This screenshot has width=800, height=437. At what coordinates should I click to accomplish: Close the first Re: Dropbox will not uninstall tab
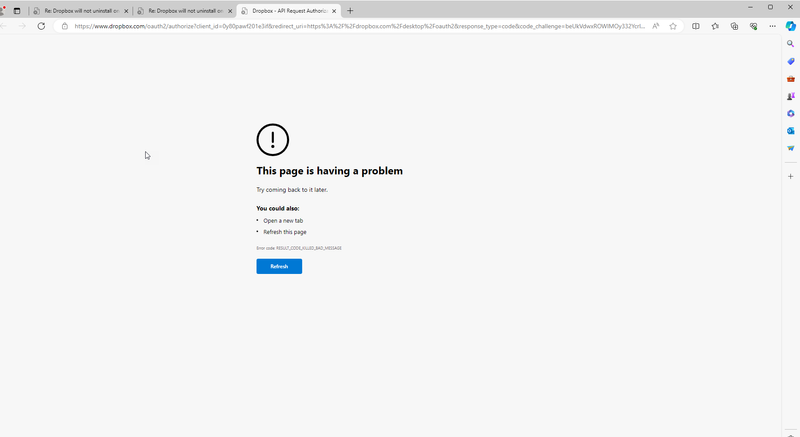[x=126, y=11]
